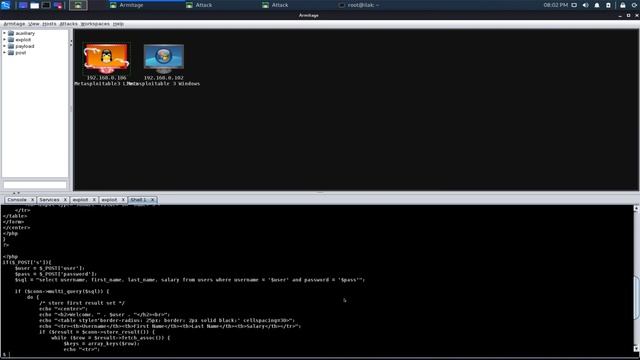Open the Workspaces menu
This screenshot has height=360, width=640.
(95, 24)
